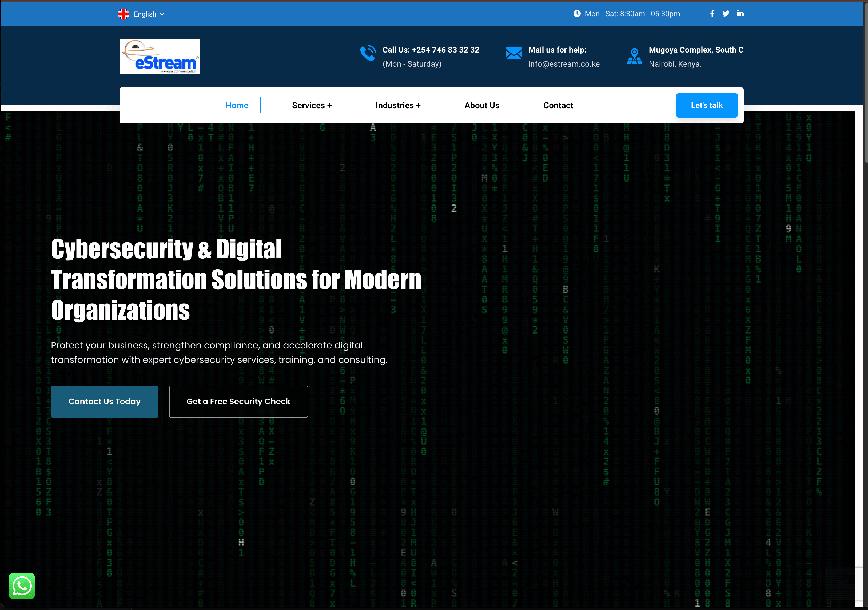
Task: Click the Mugoya Complex, South C address
Action: [696, 50]
